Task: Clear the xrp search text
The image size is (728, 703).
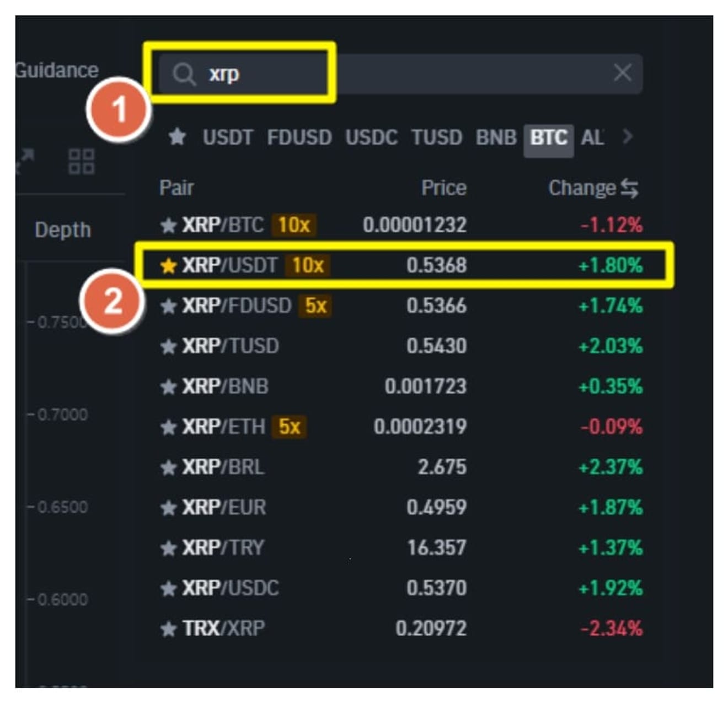Action: [x=622, y=72]
